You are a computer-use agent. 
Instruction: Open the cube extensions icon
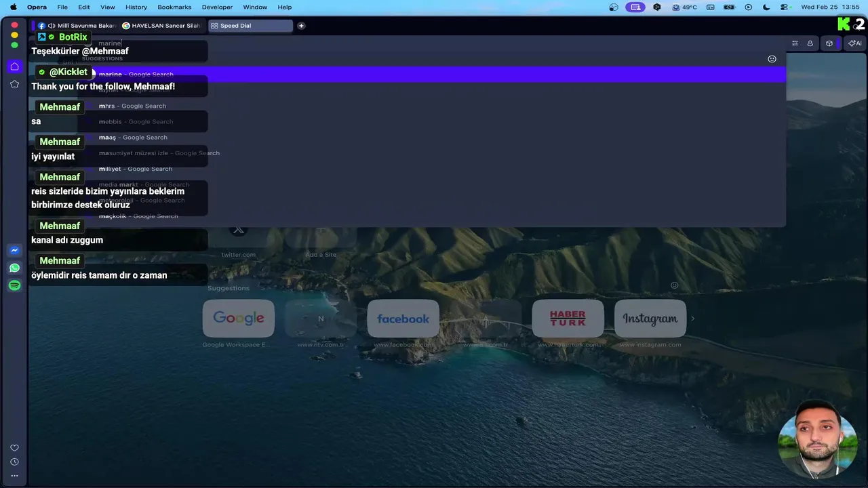click(829, 43)
